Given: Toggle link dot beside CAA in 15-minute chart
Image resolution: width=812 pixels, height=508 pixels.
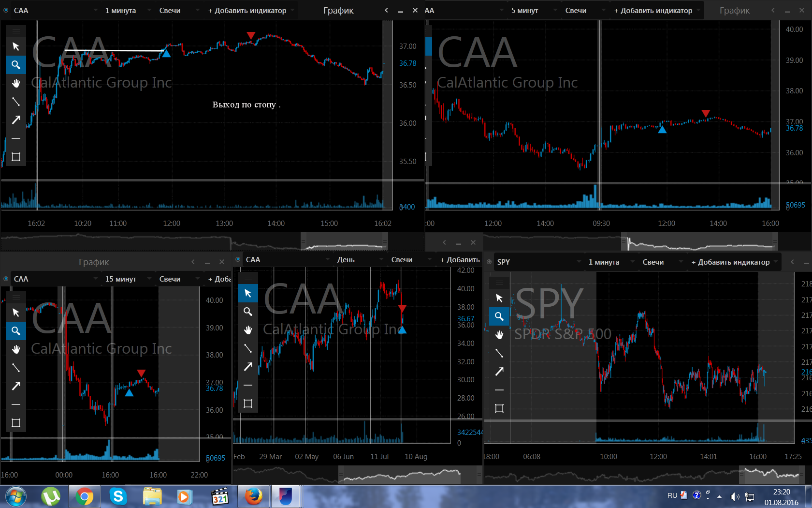Looking at the screenshot, I should tap(6, 279).
